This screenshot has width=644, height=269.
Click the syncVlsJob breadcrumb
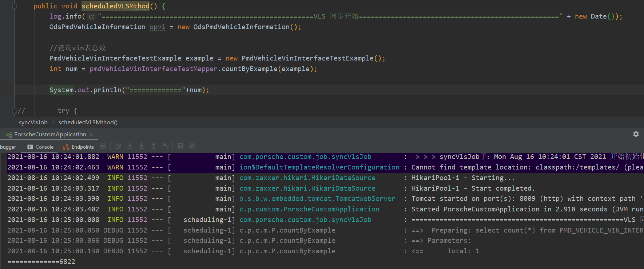(x=33, y=122)
